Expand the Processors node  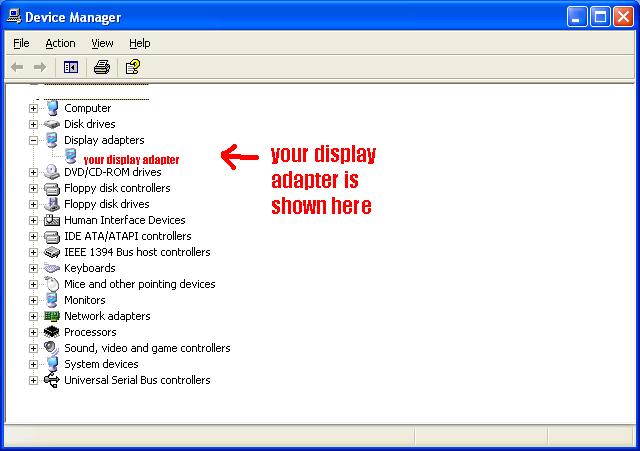click(33, 332)
